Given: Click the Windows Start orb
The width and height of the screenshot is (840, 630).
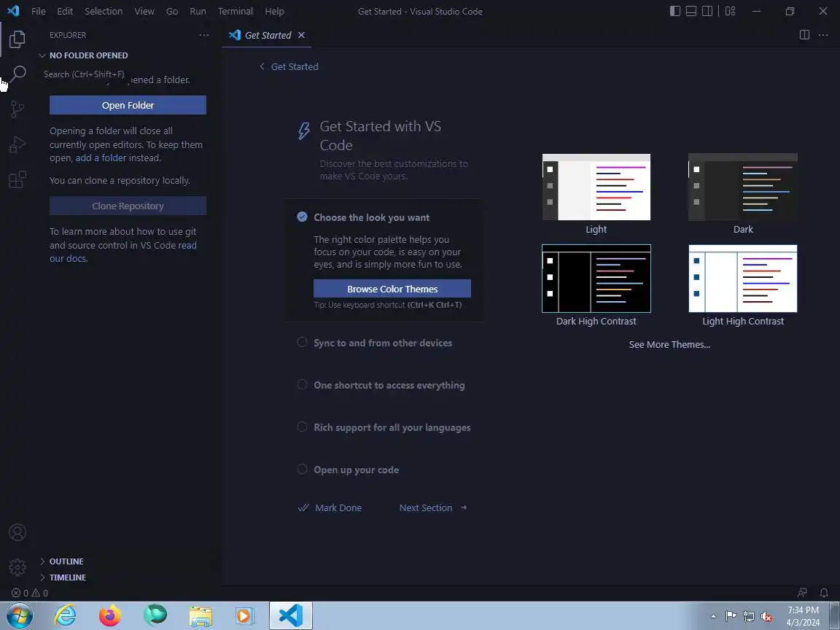Looking at the screenshot, I should point(19,615).
